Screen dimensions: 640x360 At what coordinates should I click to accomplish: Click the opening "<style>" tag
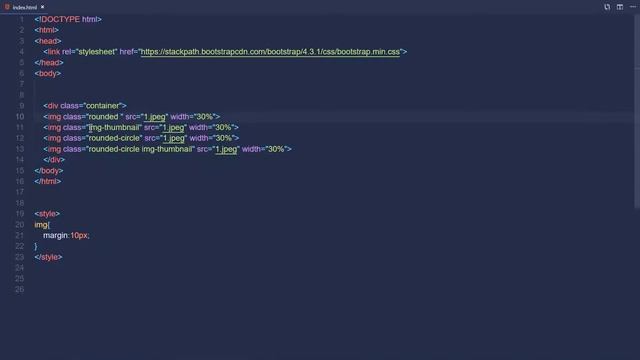coord(47,214)
